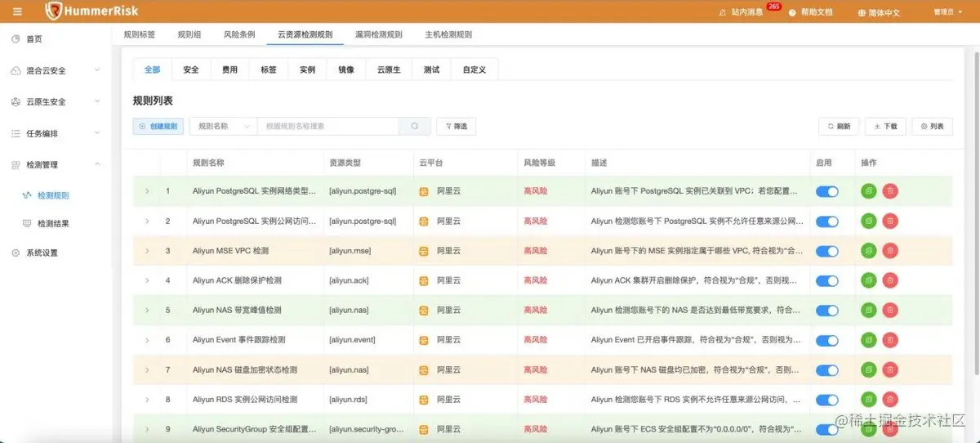Open the 管理员 user dropdown

point(949,12)
